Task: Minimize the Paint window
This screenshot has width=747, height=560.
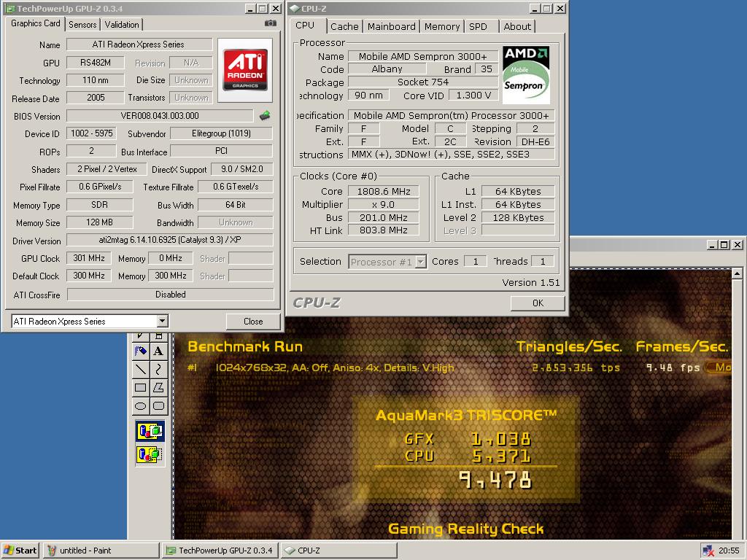Action: click(712, 245)
